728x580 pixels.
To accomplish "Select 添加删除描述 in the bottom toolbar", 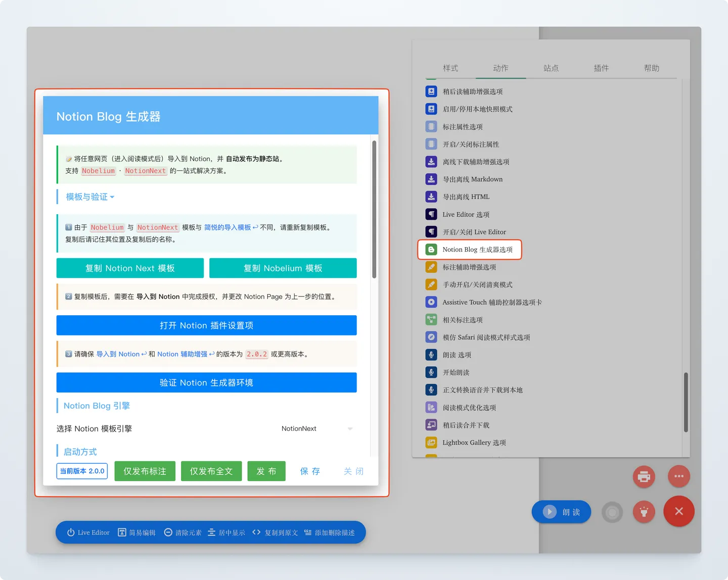I will pos(330,533).
